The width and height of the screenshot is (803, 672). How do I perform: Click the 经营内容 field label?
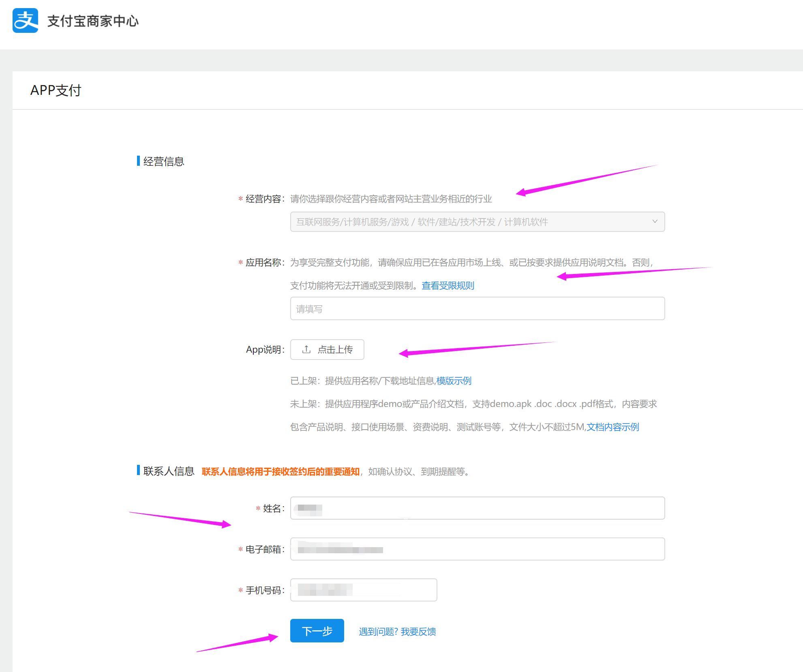pos(265,199)
